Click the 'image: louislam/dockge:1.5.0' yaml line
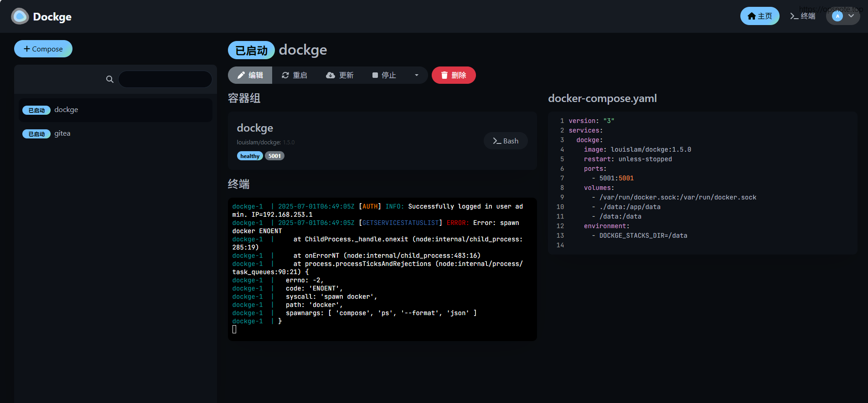Viewport: 868px width, 403px height. (x=637, y=149)
